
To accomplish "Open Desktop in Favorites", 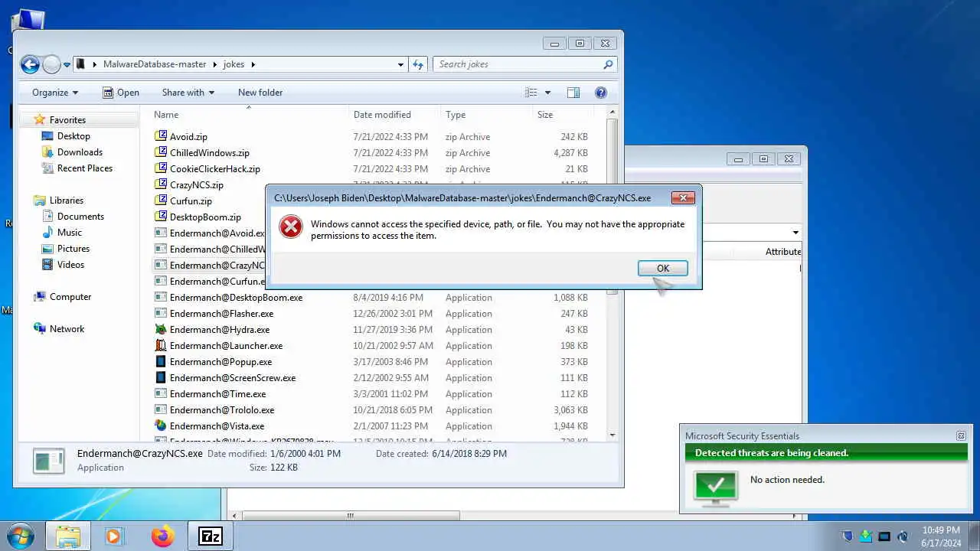I will [x=73, y=136].
